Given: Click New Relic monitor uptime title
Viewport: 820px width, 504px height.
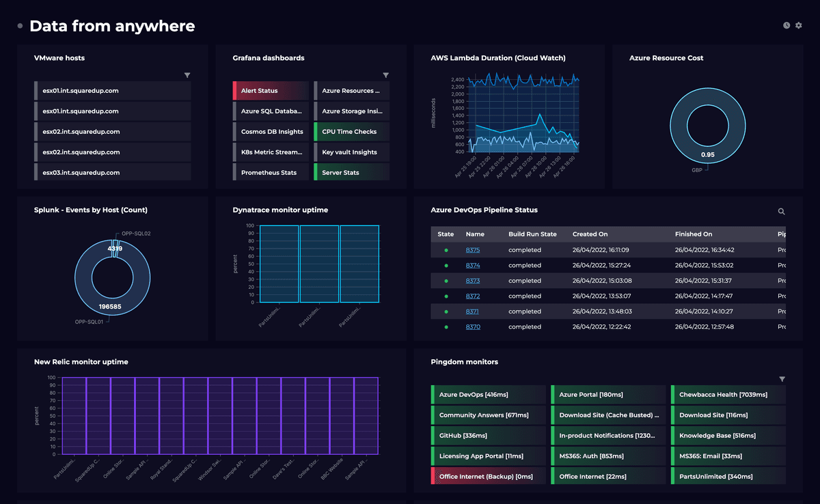Looking at the screenshot, I should pos(81,362).
